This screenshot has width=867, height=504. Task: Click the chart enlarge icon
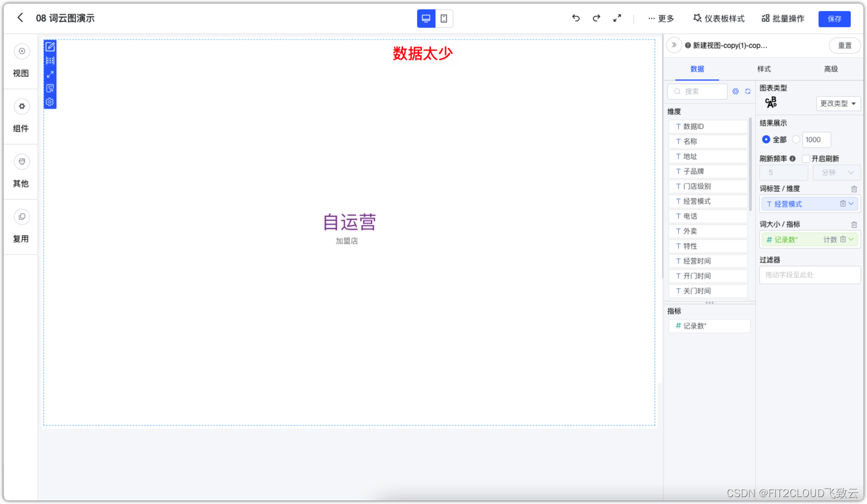[x=50, y=74]
